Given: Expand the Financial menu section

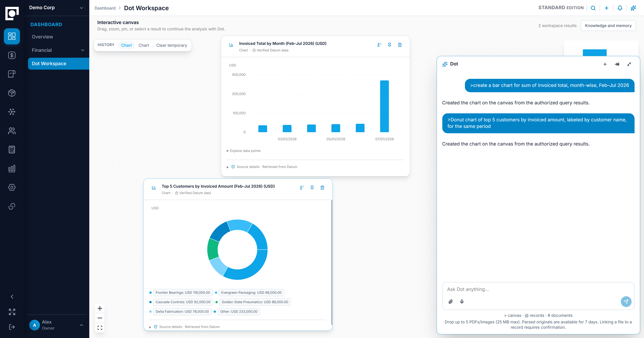Looking at the screenshot, I should tap(58, 50).
